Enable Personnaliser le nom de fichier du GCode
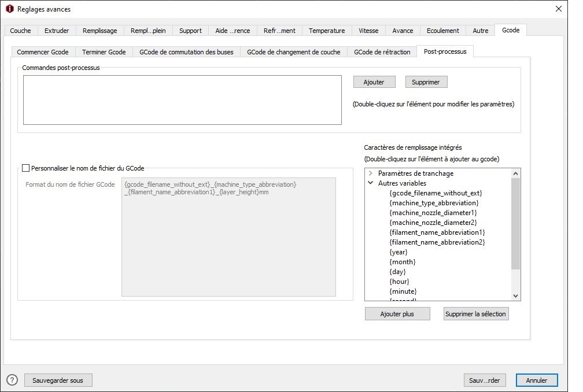The width and height of the screenshot is (583, 392). 25,168
